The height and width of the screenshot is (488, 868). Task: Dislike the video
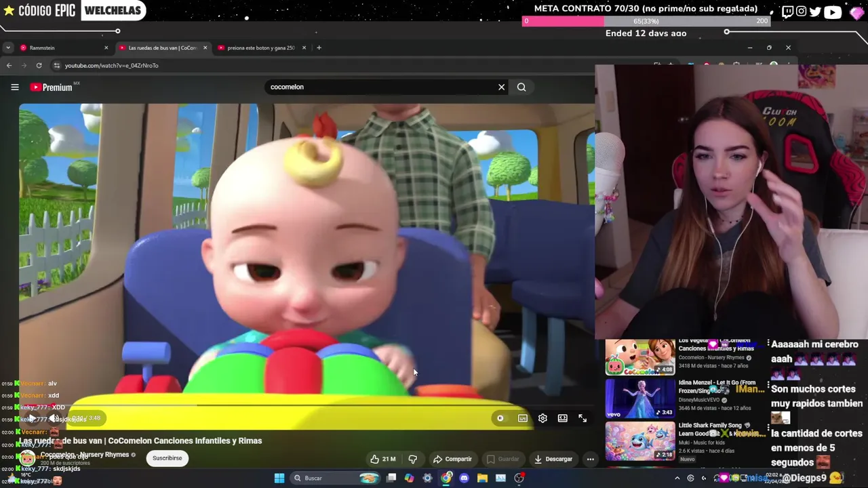(412, 459)
